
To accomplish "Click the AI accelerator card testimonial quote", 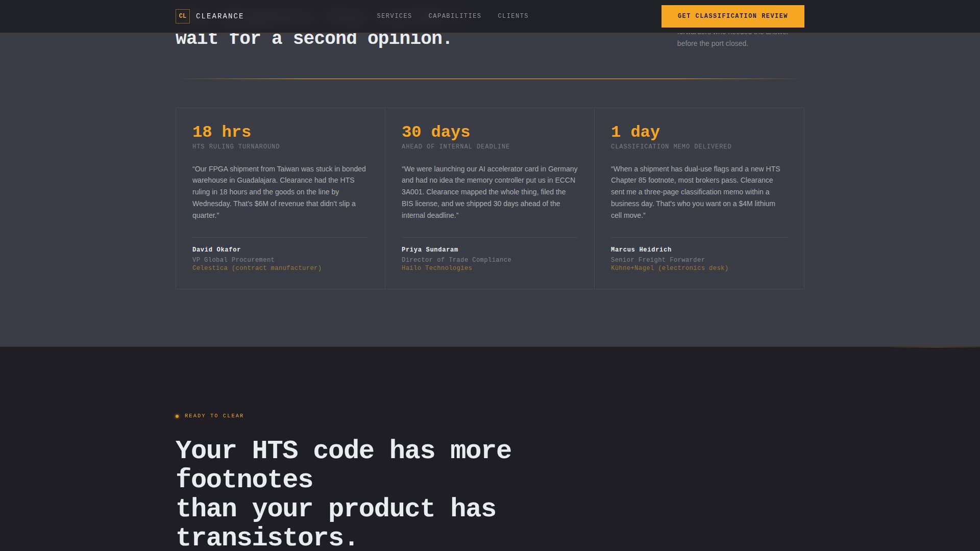I will tap(489, 192).
